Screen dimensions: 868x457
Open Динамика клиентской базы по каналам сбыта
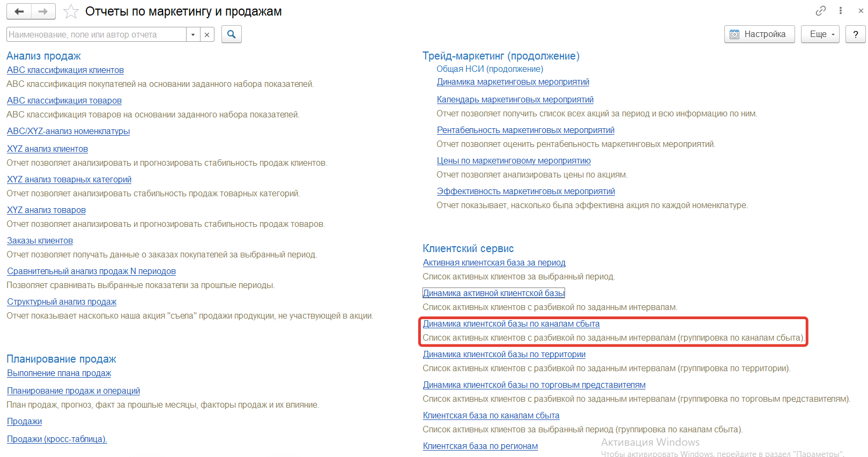511,324
